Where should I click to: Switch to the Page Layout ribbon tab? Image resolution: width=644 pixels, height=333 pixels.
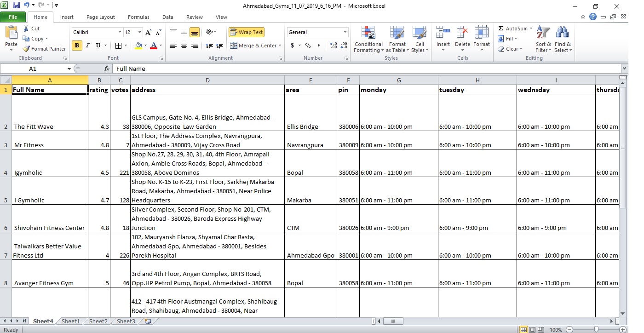click(x=101, y=17)
